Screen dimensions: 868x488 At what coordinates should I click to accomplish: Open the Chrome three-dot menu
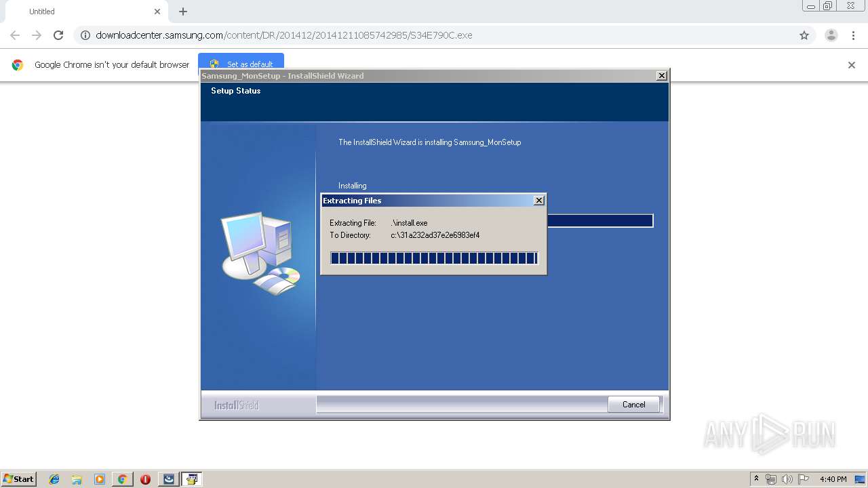(853, 35)
